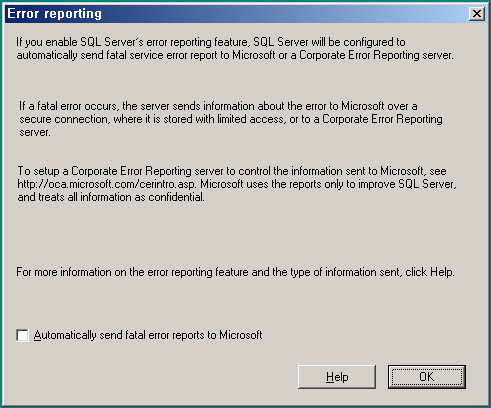Click the "For more information on the error" line
The width and height of the screenshot is (491, 408).
235,272
